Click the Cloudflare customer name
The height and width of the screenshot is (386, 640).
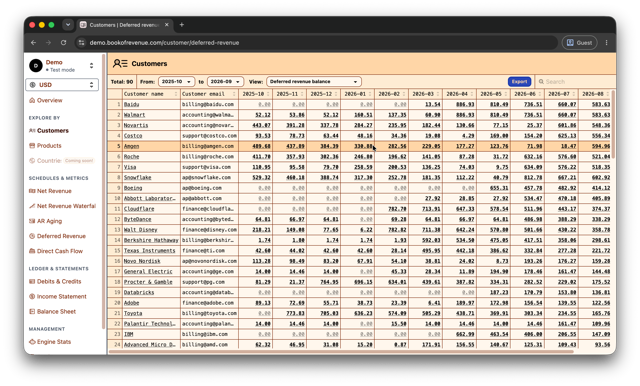coord(139,209)
